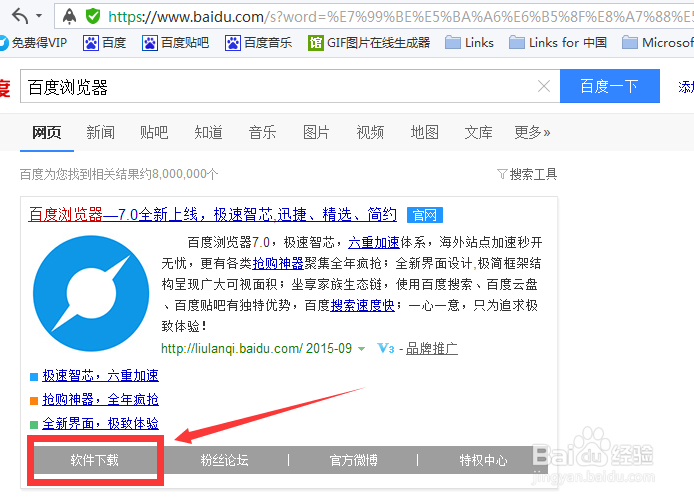Follow the 抢购神器 link in the description
The height and width of the screenshot is (501, 694).
click(x=278, y=263)
